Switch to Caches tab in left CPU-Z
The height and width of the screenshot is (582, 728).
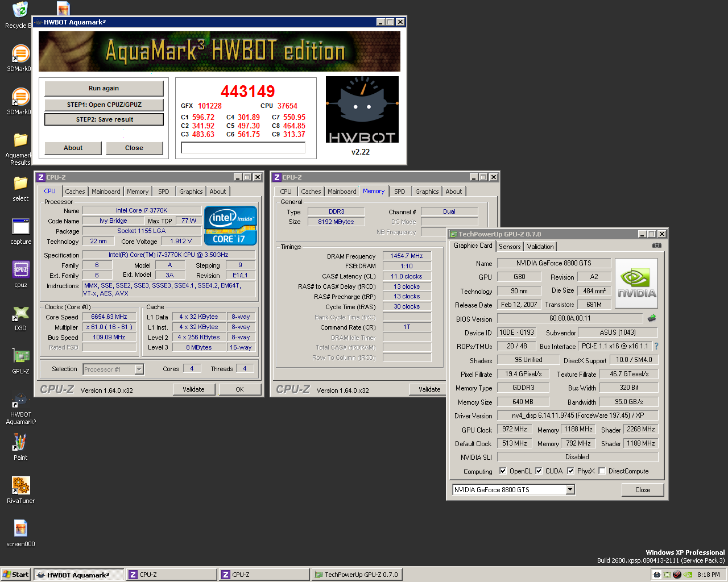[x=75, y=192]
